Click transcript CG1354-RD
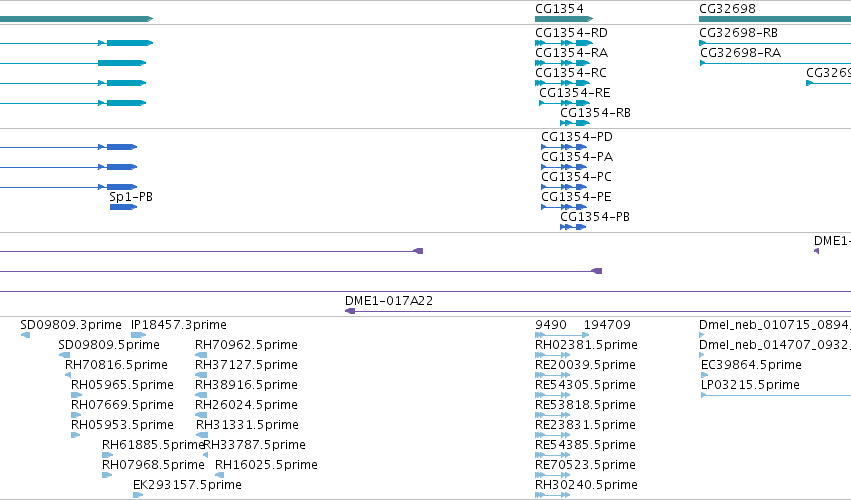 pos(571,33)
